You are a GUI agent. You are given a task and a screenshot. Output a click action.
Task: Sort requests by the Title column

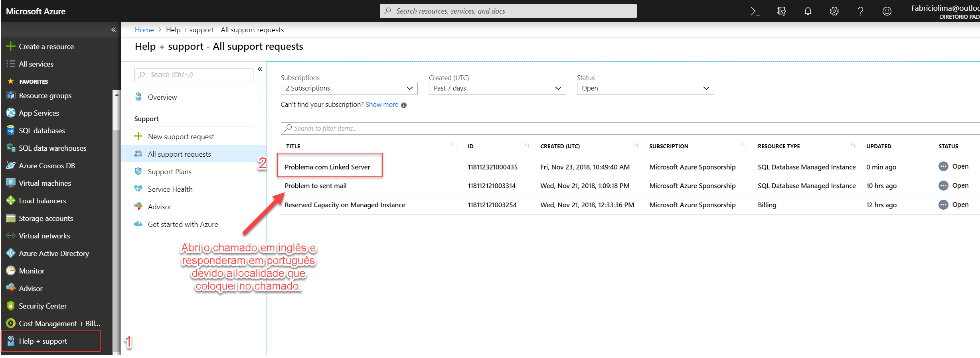pos(454,146)
